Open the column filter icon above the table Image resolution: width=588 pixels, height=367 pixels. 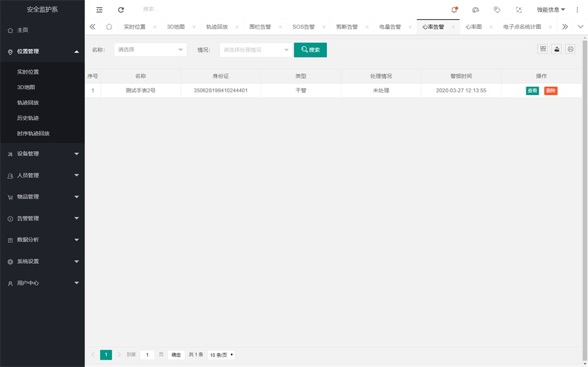pyautogui.click(x=543, y=49)
